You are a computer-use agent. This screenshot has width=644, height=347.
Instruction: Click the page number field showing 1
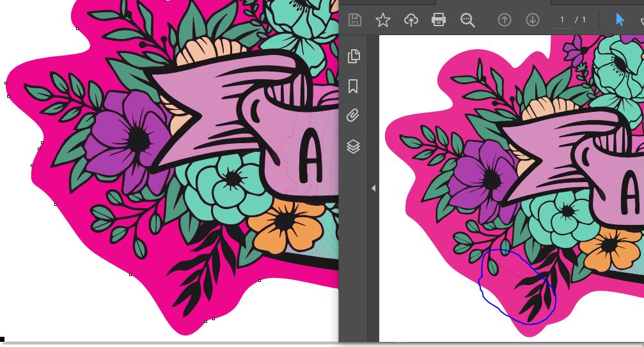pos(562,20)
